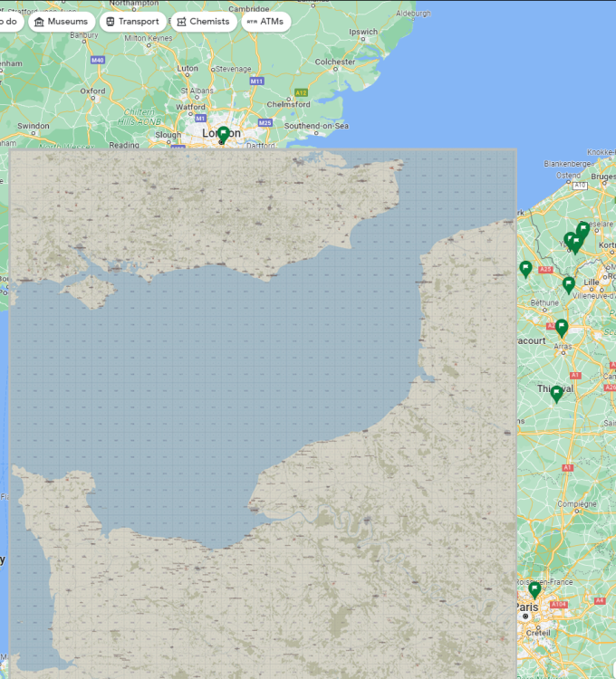Select the Banbury label
The width and height of the screenshot is (616, 679).
click(x=84, y=35)
